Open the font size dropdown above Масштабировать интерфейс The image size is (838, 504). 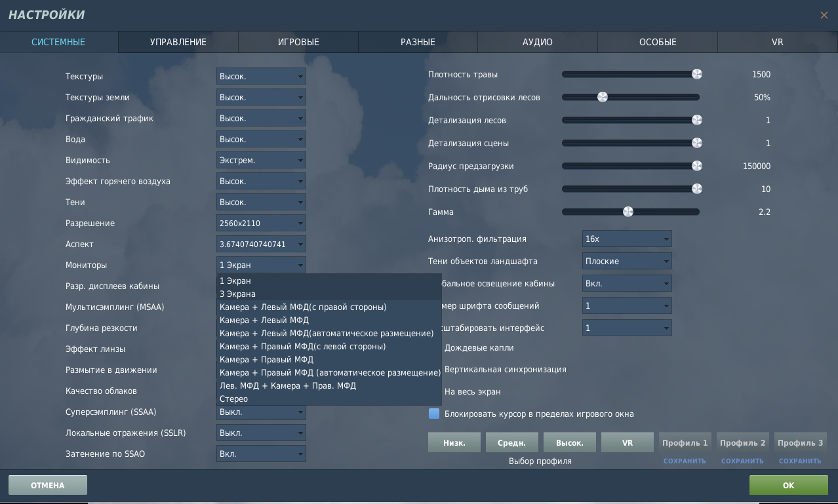(627, 305)
